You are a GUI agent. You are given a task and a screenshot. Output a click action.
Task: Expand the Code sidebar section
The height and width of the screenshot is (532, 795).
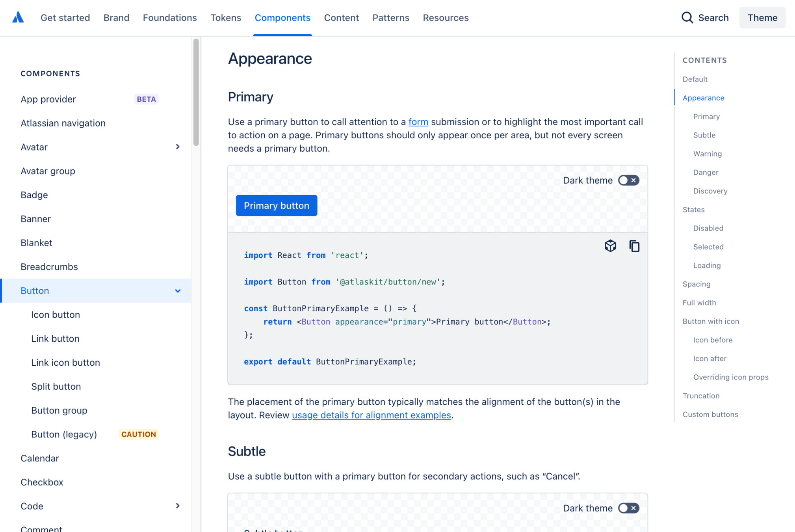178,506
